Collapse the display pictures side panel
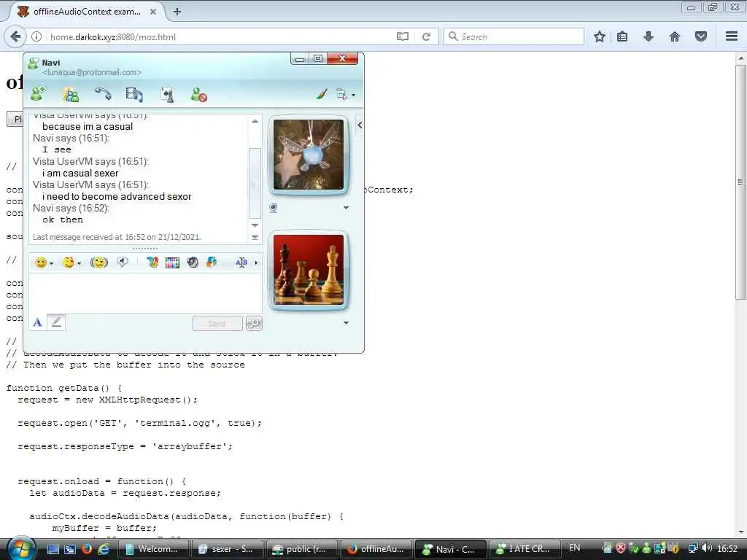 (x=360, y=125)
